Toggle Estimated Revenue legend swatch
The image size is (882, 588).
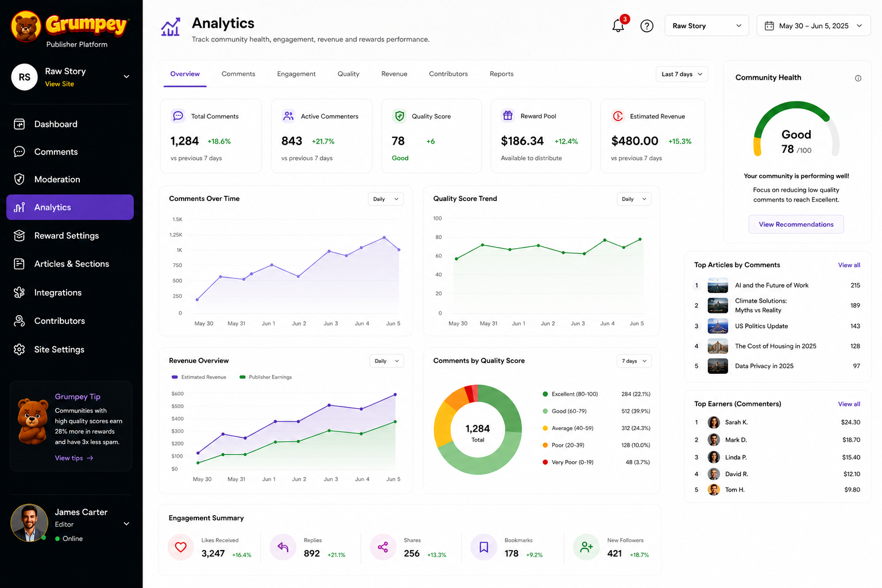tap(175, 377)
